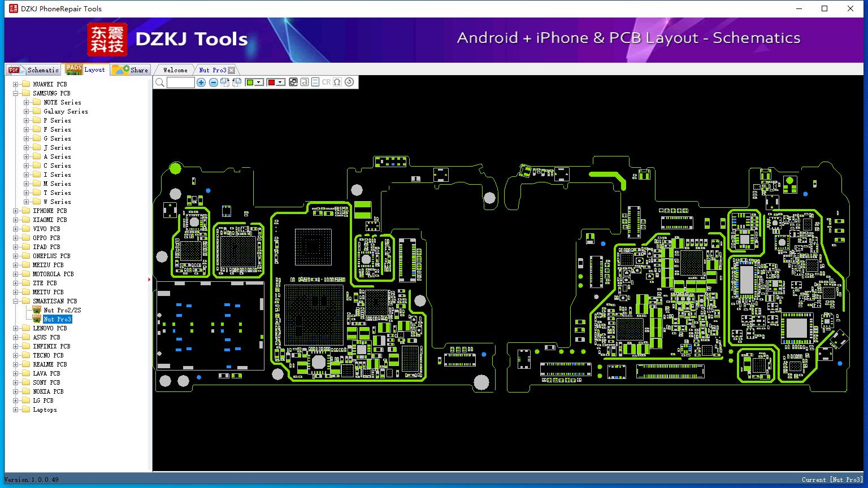The image size is (868, 488).
Task: Click the horizontal lines icon beside 'a'
Action: pyautogui.click(x=315, y=82)
